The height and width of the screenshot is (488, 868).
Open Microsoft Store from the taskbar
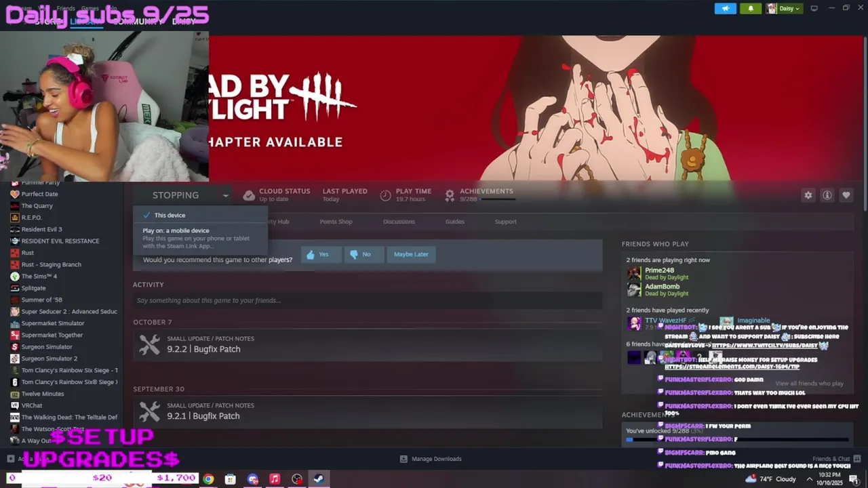click(231, 479)
